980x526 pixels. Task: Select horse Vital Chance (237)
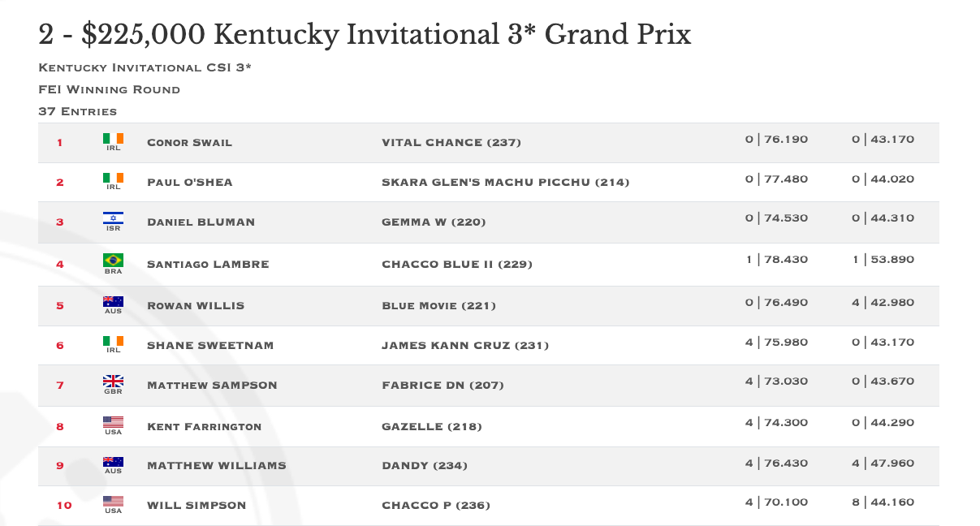[451, 143]
